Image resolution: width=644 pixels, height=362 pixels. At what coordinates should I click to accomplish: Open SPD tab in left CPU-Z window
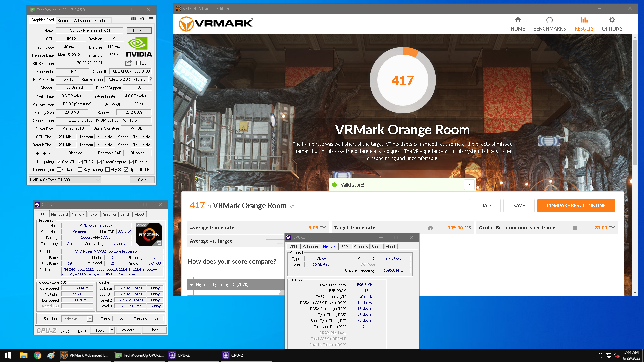pyautogui.click(x=94, y=214)
